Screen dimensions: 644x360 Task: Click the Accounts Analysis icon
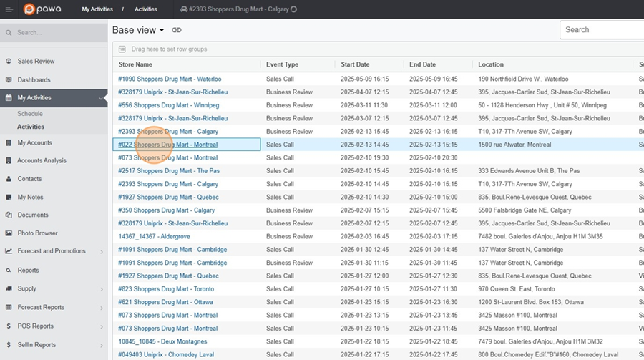tap(9, 161)
